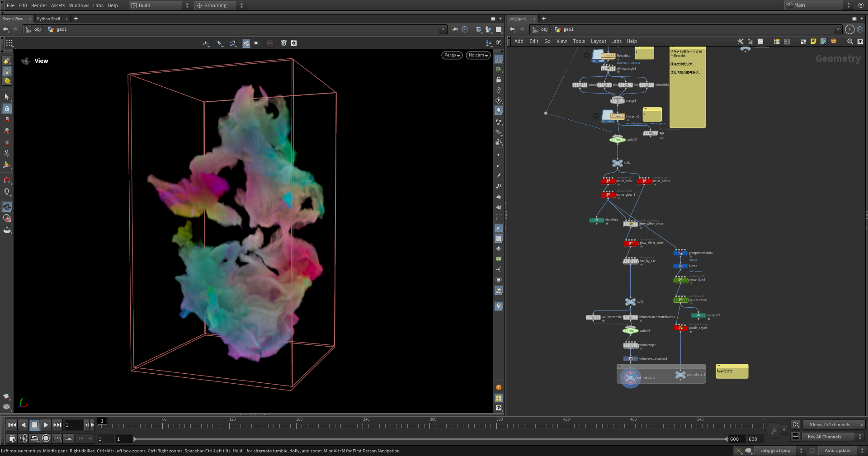This screenshot has height=456, width=868.
Task: Add a sticky note in network
Action: click(813, 42)
